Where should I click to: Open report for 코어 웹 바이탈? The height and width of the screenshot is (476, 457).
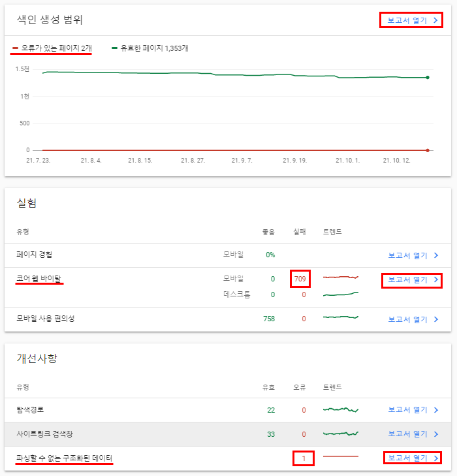coord(408,279)
